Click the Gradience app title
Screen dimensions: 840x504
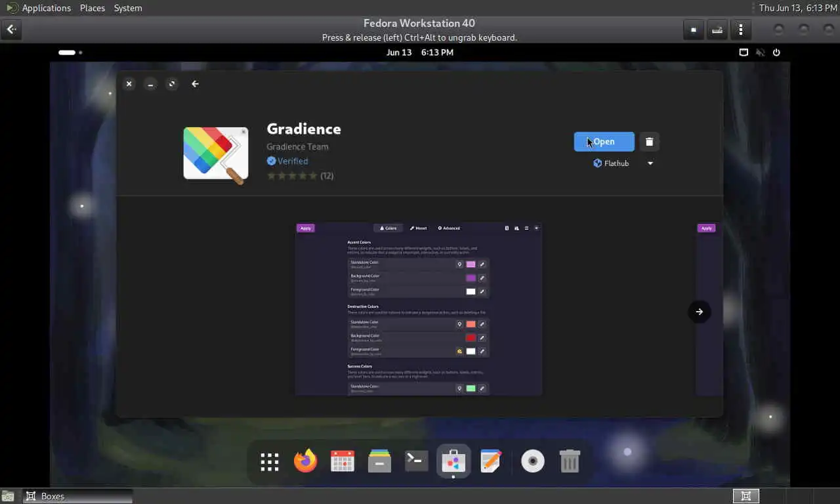point(304,129)
